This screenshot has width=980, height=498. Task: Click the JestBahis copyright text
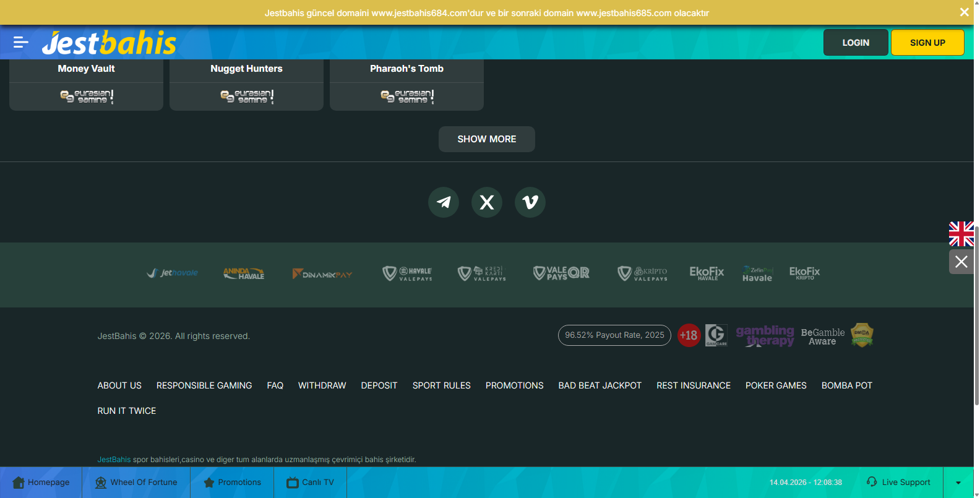(x=174, y=336)
